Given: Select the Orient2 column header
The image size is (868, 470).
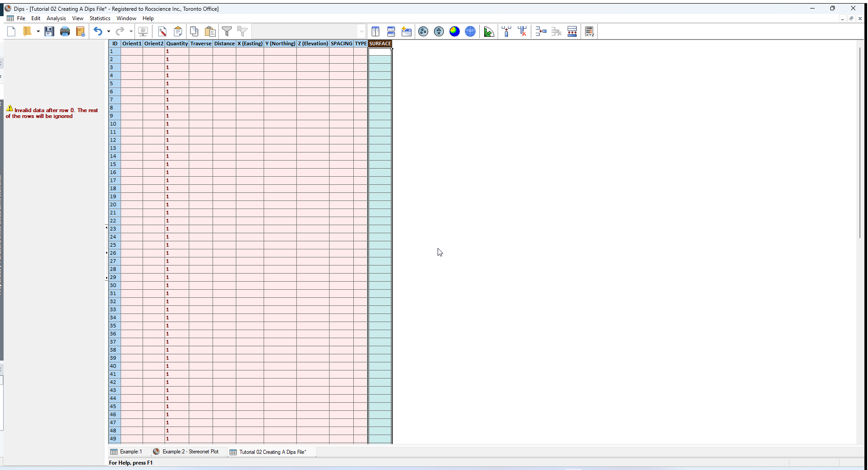Looking at the screenshot, I should pos(154,44).
